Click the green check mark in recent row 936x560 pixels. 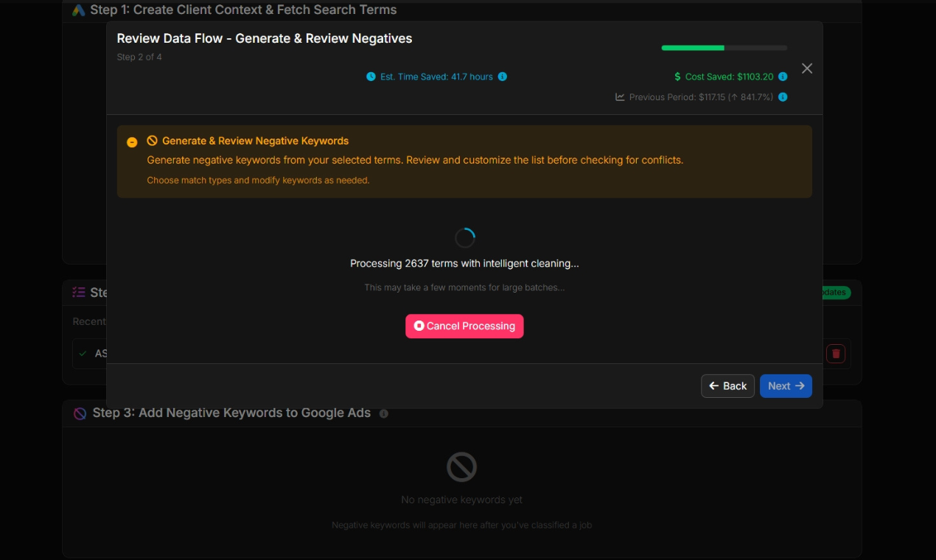pyautogui.click(x=83, y=354)
